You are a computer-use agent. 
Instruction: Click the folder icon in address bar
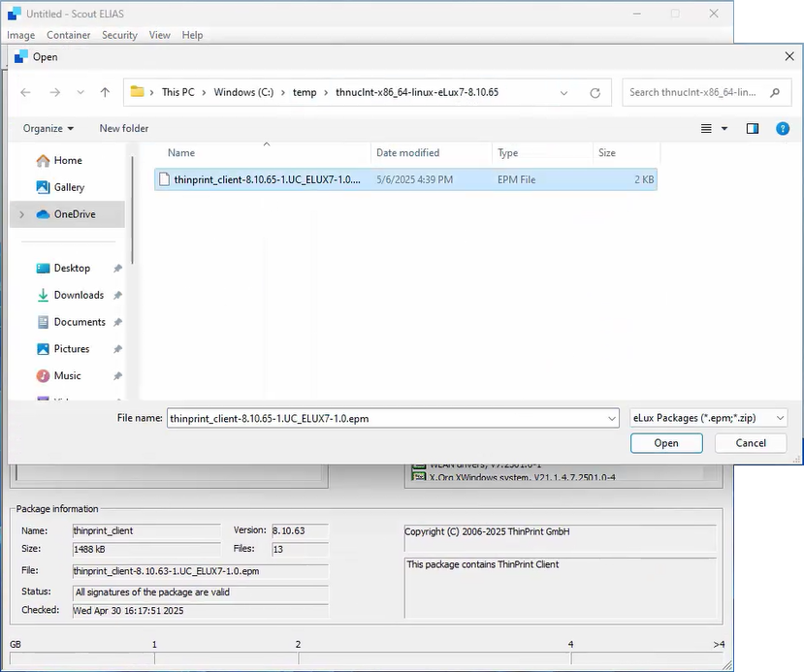pyautogui.click(x=137, y=92)
